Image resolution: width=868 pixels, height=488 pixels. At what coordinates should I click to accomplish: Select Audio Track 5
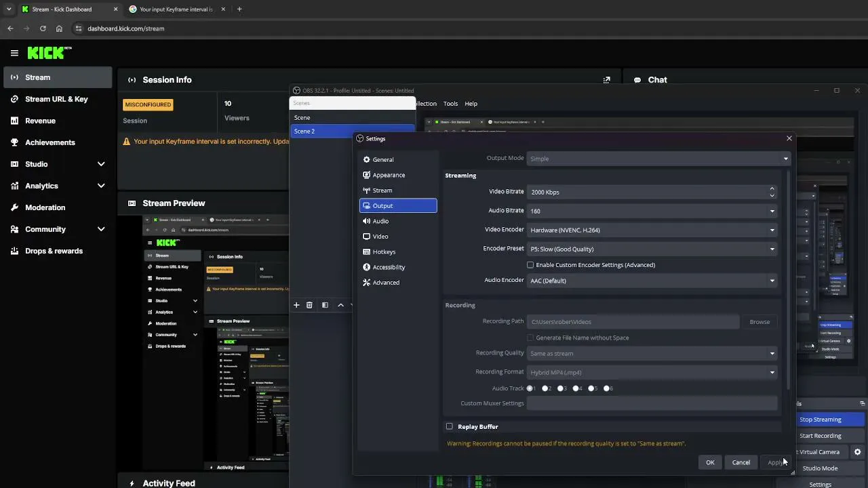pyautogui.click(x=591, y=388)
